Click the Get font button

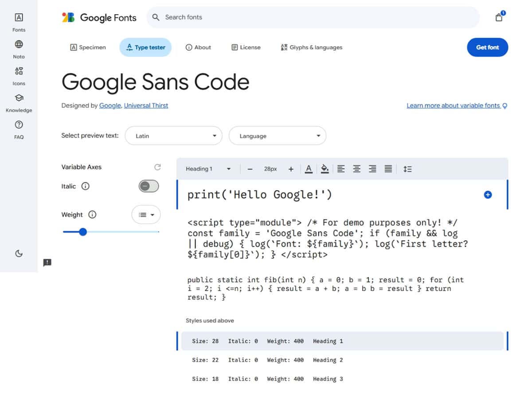tap(487, 47)
